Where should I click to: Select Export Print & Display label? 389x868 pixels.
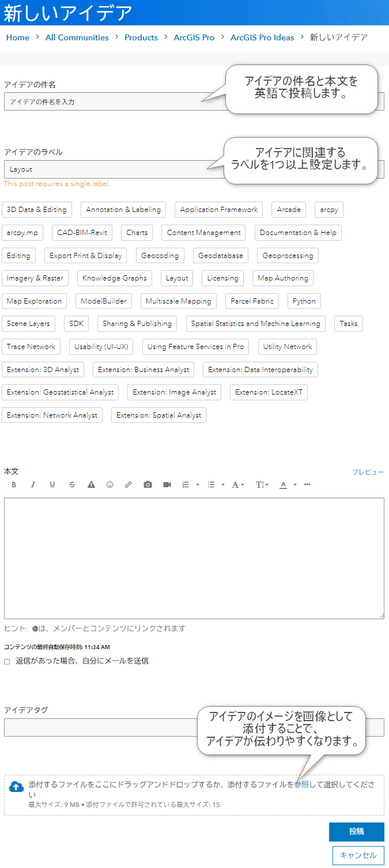[86, 255]
